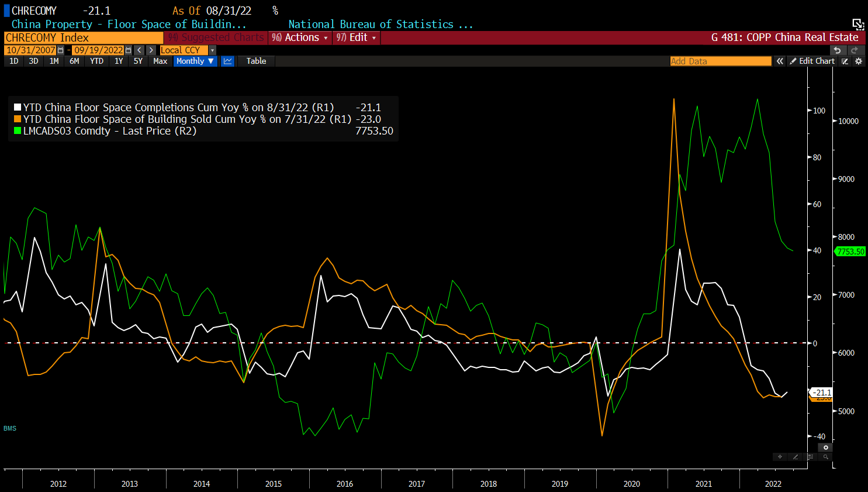868x492 pixels.
Task: Open start date calendar picker
Action: [x=61, y=50]
